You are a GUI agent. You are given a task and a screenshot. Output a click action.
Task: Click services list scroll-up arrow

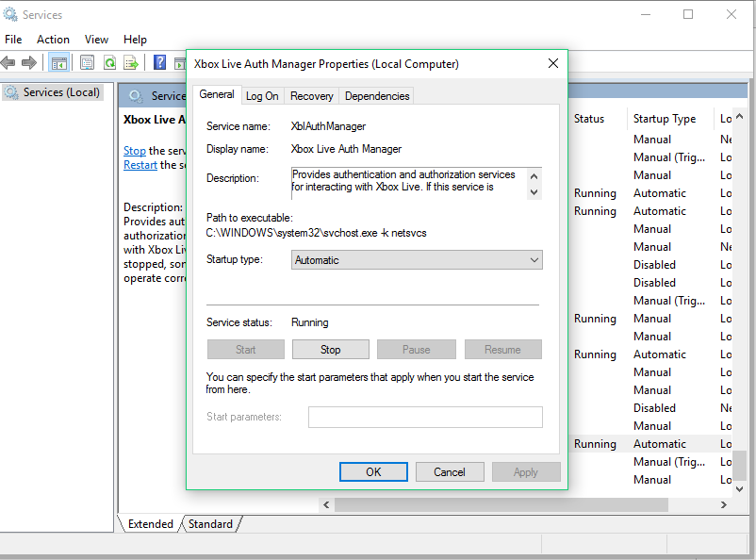coord(740,117)
